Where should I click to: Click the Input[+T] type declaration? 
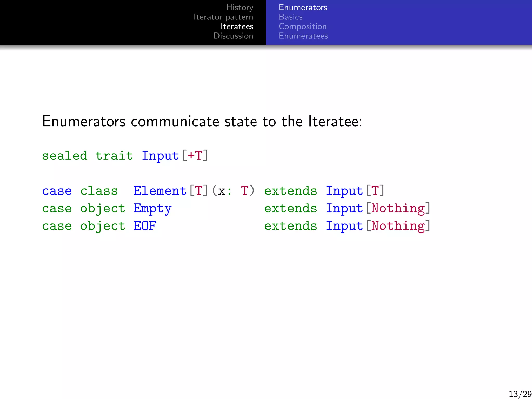coord(175,156)
